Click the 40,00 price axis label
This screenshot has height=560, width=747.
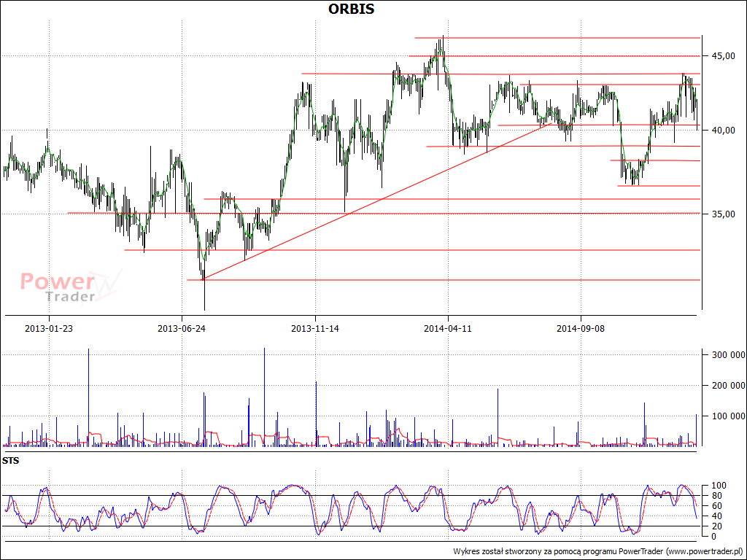723,131
